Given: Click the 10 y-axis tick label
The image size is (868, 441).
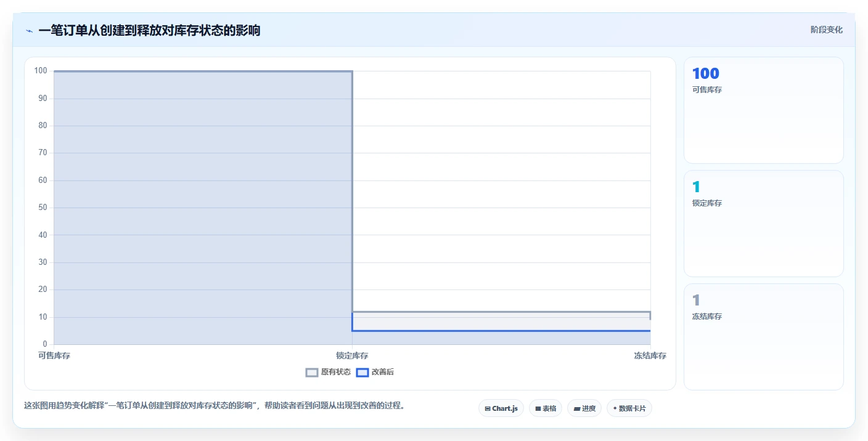Looking at the screenshot, I should [43, 317].
